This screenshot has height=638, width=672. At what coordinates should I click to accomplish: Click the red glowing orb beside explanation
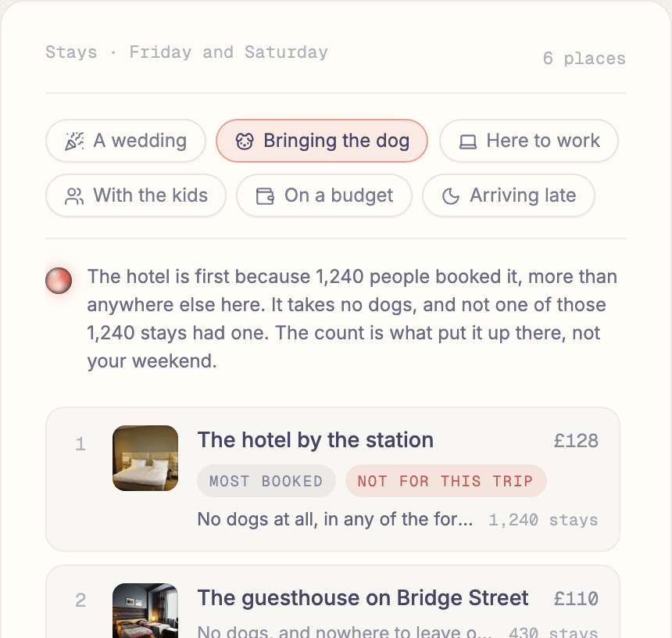(59, 281)
